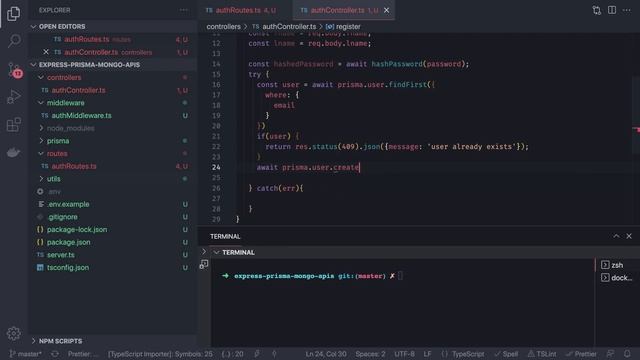Viewport: 640px width, 360px height.
Task: Maximize the terminal panel with the caret icon
Action: (616, 236)
